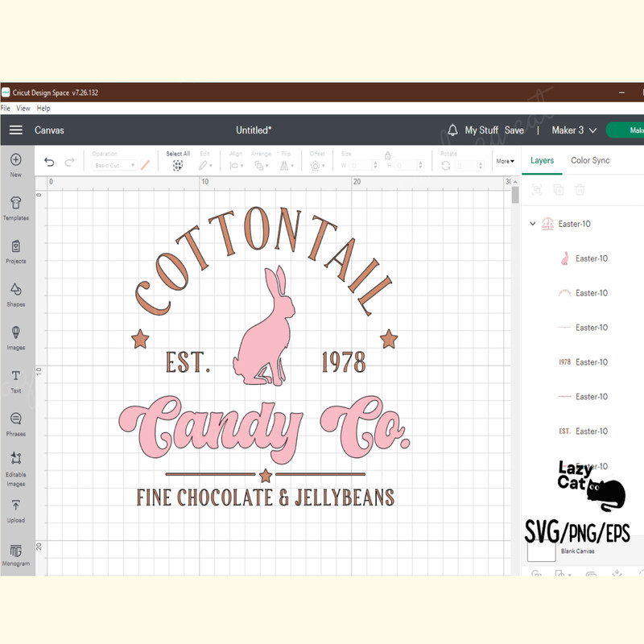Click the Undo arrow icon

(x=48, y=162)
